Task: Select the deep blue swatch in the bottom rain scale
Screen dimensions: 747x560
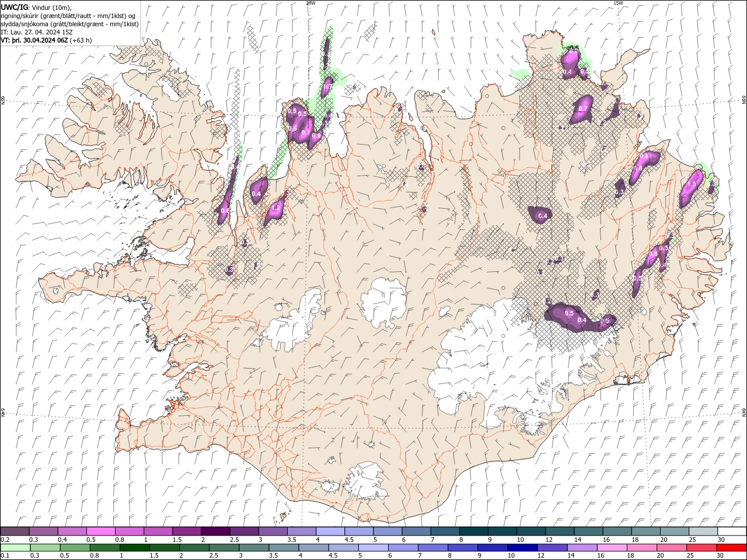Action: 522,548
